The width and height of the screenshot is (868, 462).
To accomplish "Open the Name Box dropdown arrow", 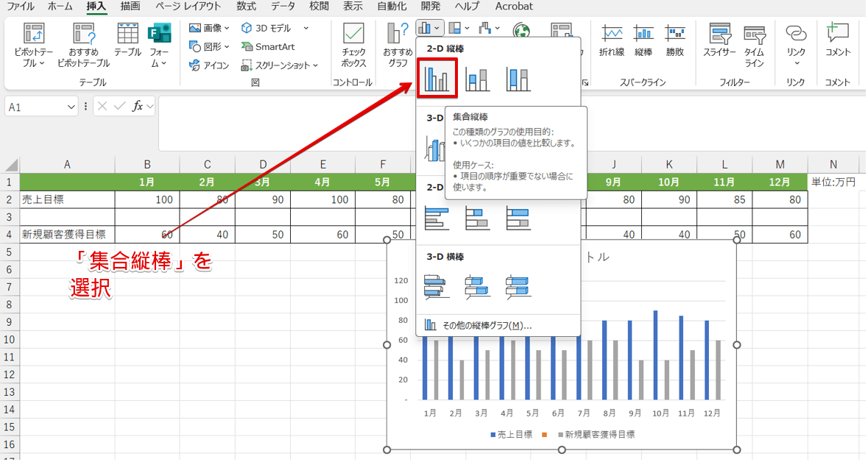I will pos(71,107).
